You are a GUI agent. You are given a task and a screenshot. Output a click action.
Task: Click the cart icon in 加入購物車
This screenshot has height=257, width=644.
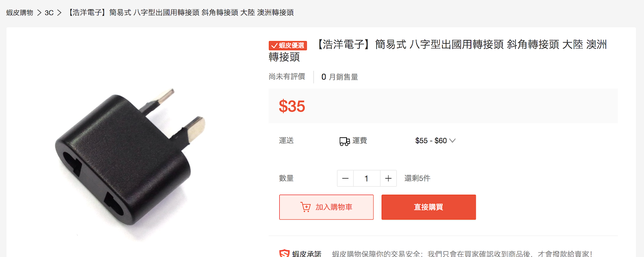click(x=305, y=207)
